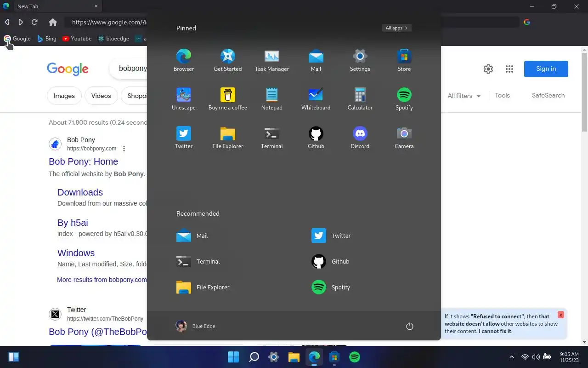The height and width of the screenshot is (368, 588).
Task: Click the Edge browser taskbar icon
Action: click(x=314, y=357)
